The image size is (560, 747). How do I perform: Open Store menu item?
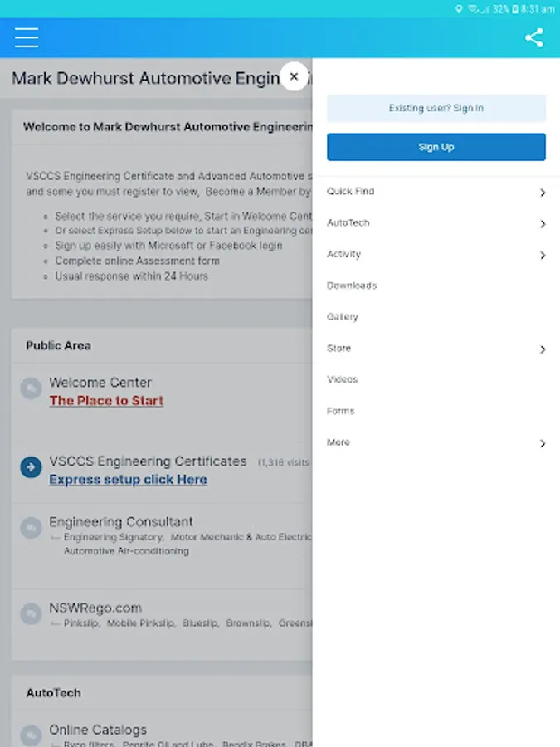339,349
